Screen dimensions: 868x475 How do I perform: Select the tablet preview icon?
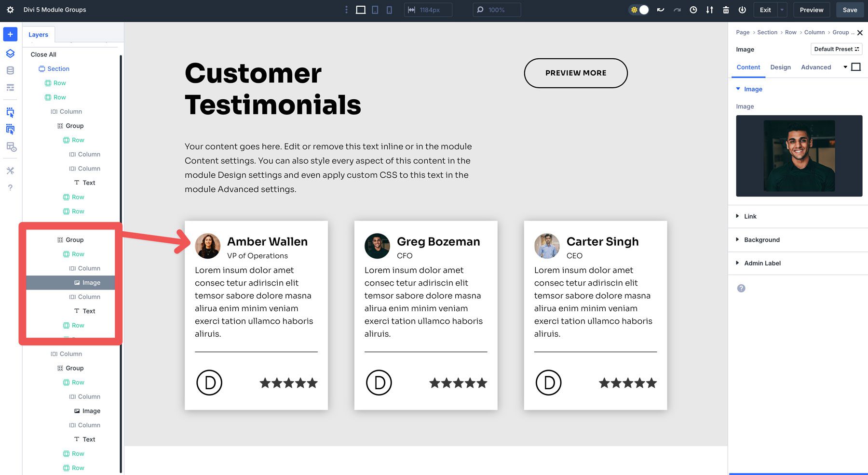click(x=375, y=10)
